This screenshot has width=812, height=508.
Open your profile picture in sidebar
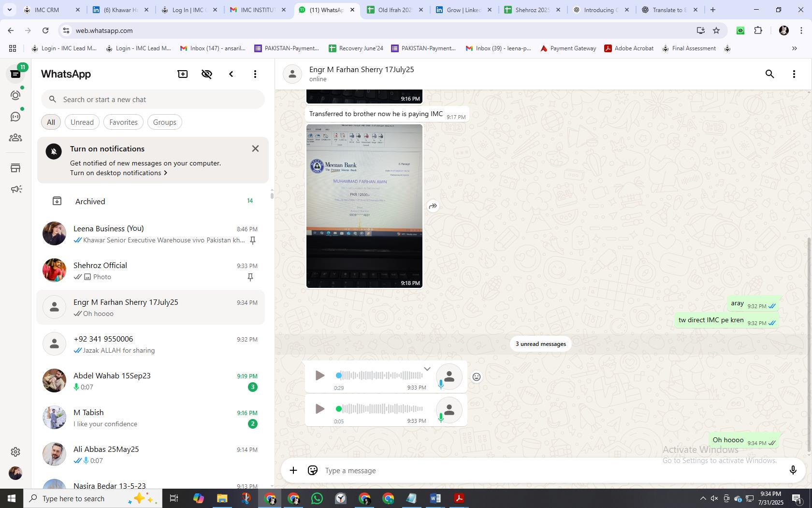click(15, 473)
